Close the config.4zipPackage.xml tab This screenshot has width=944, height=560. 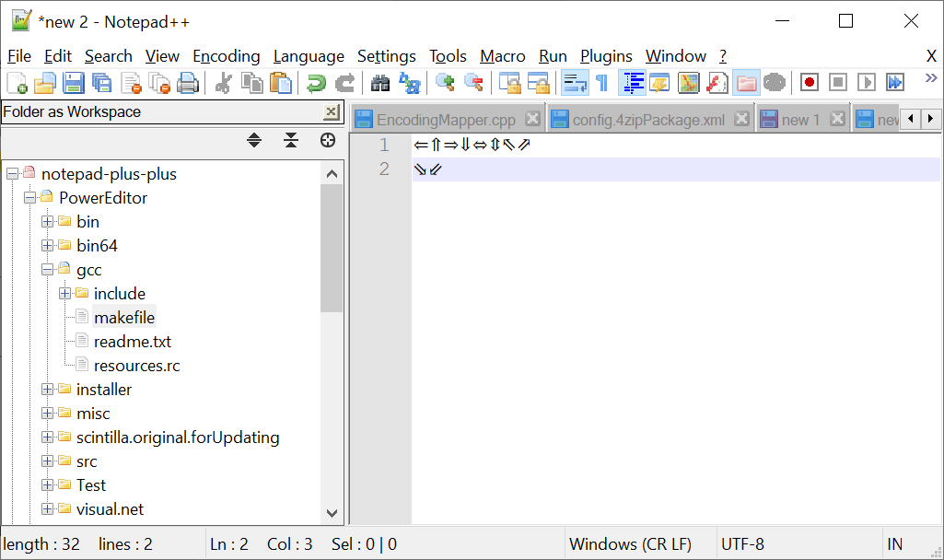pyautogui.click(x=742, y=119)
